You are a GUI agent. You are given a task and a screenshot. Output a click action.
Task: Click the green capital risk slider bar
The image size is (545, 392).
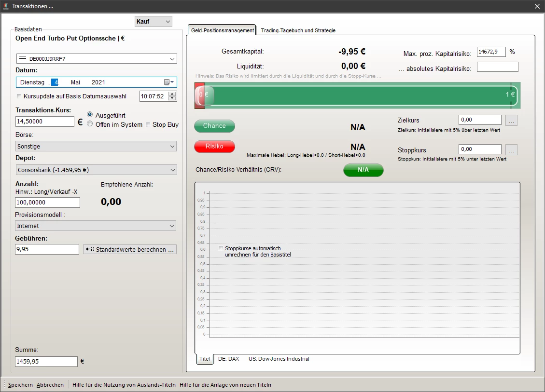tap(357, 95)
